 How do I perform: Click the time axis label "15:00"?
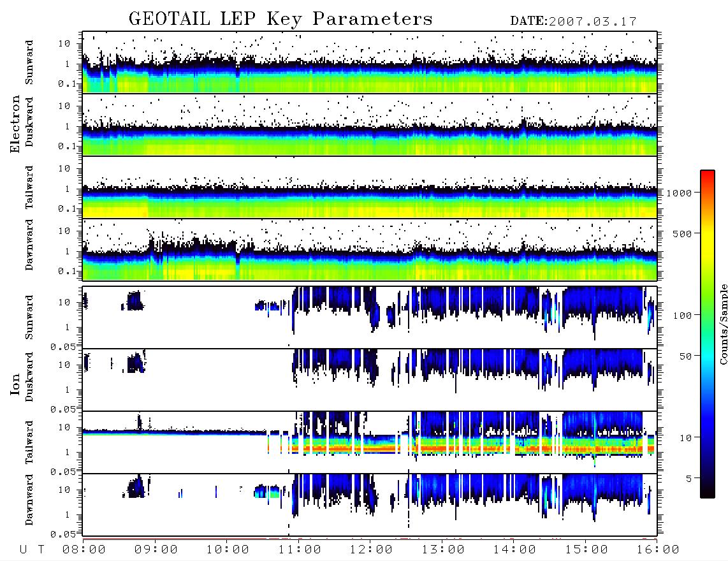[x=586, y=550]
